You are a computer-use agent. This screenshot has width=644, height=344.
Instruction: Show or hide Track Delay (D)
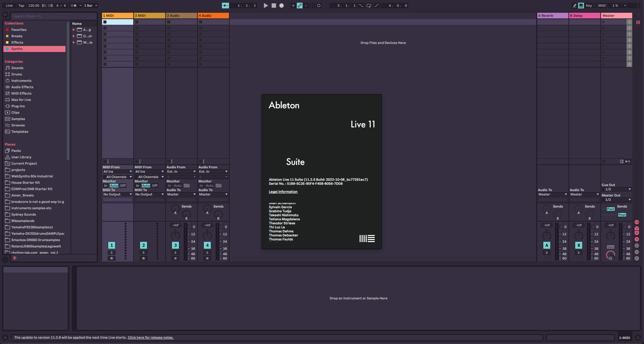(x=637, y=246)
